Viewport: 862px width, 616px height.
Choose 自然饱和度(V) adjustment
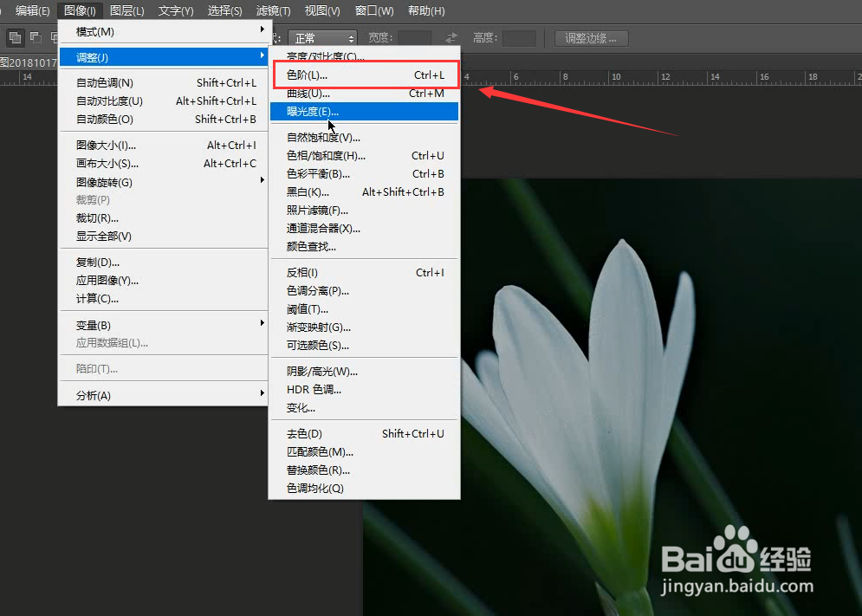(365, 138)
